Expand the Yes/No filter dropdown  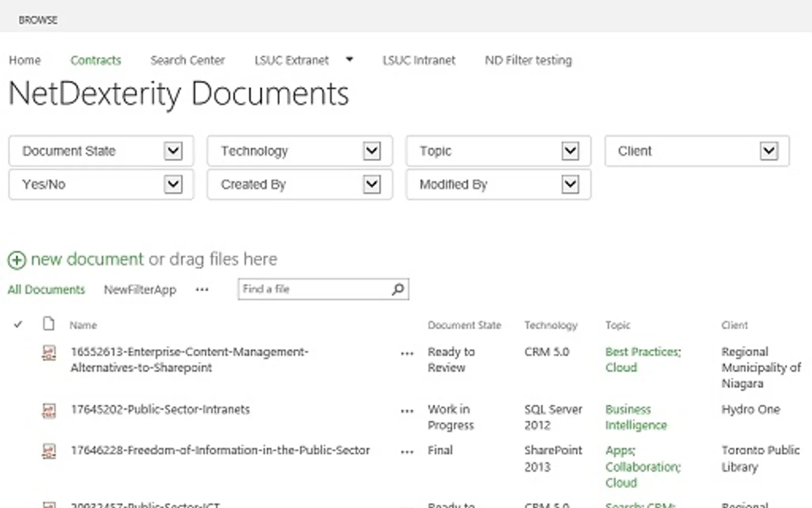click(173, 184)
